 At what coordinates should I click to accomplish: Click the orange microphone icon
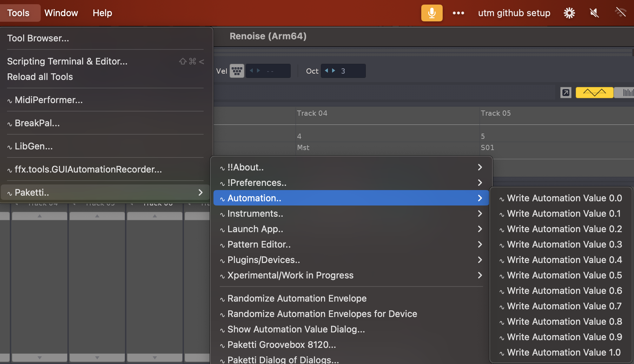431,13
